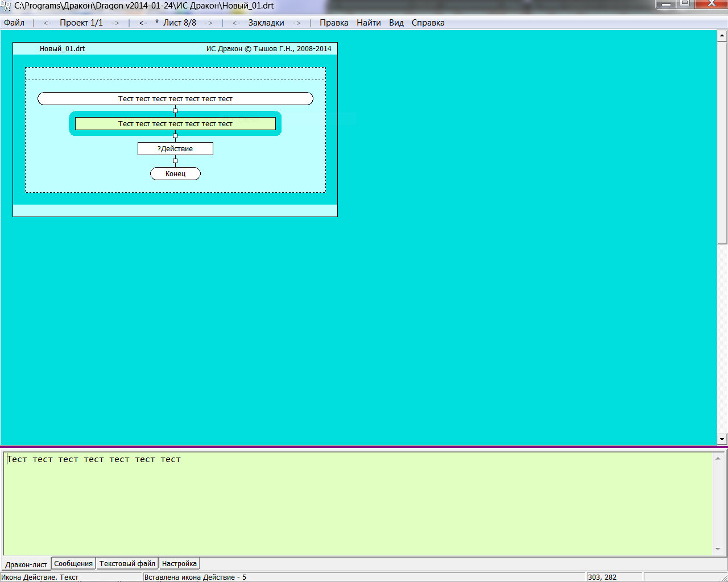Open the Файл menu
Viewport: 728px width, 582px height.
pyautogui.click(x=14, y=23)
